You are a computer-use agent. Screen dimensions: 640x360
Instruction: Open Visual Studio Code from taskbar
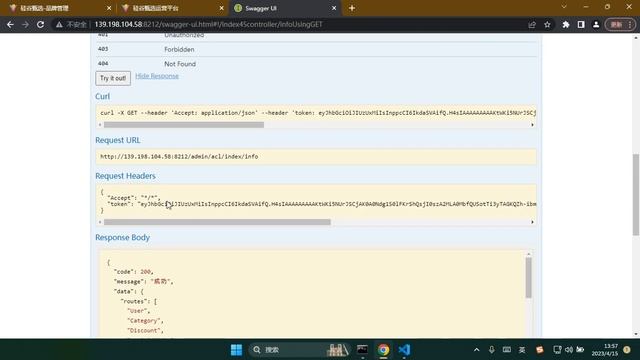pos(404,350)
